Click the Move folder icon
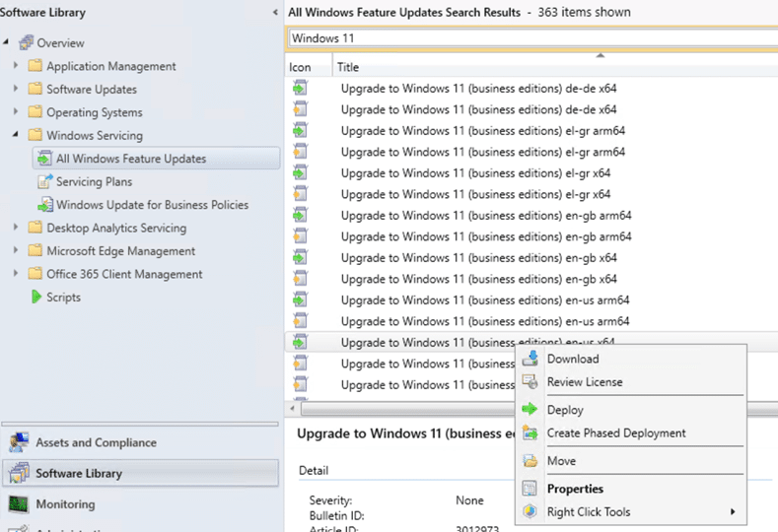The height and width of the screenshot is (532, 778). (x=530, y=461)
